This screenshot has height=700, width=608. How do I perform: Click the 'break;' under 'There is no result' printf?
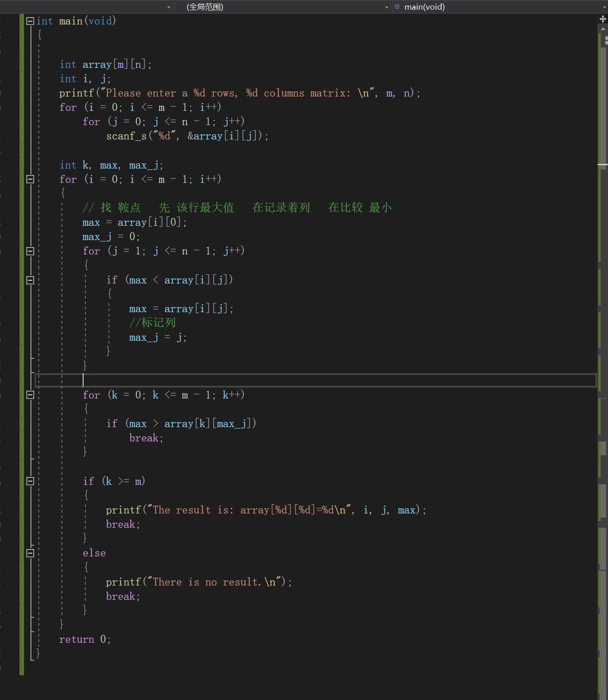pyautogui.click(x=123, y=596)
